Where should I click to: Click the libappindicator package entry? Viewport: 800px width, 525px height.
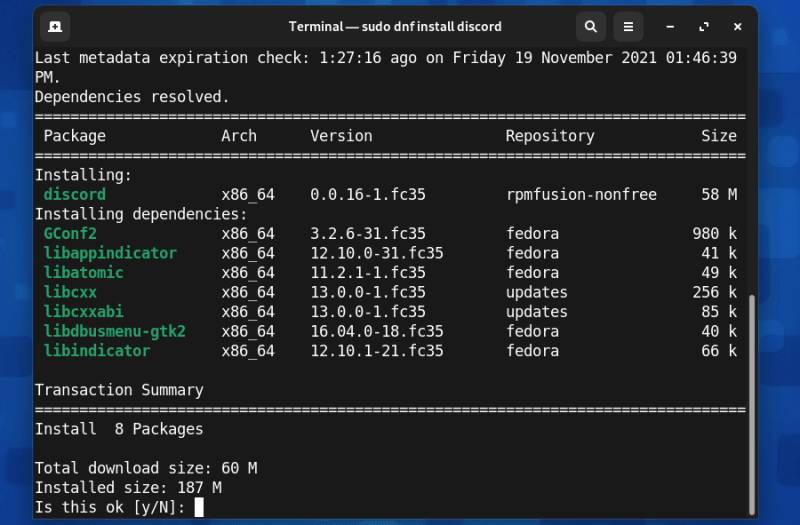point(110,253)
